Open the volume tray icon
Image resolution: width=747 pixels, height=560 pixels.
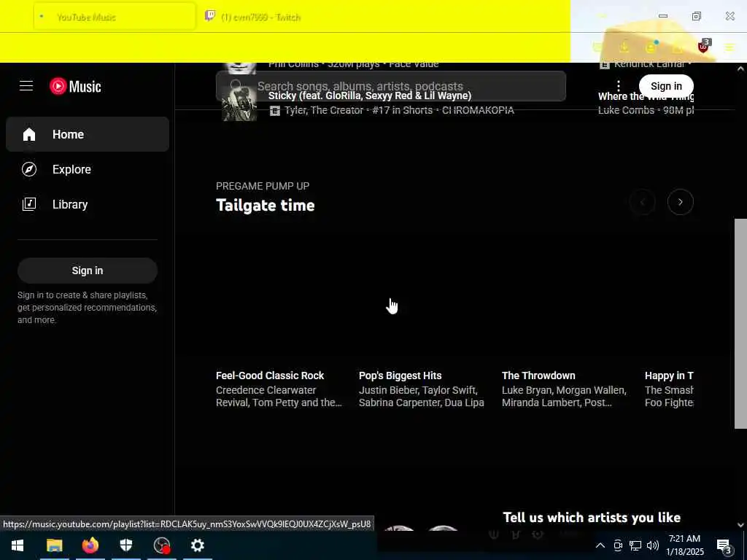(653, 545)
